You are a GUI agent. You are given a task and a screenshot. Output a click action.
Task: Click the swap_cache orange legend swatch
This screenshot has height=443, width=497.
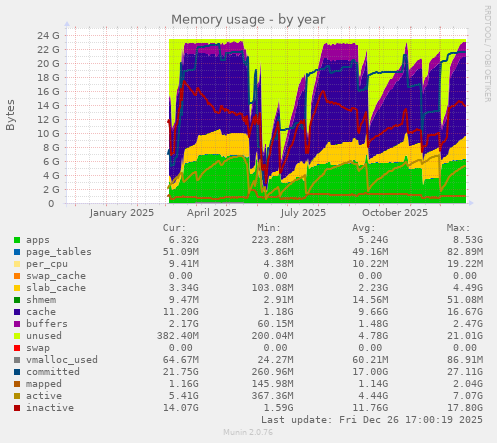point(17,276)
